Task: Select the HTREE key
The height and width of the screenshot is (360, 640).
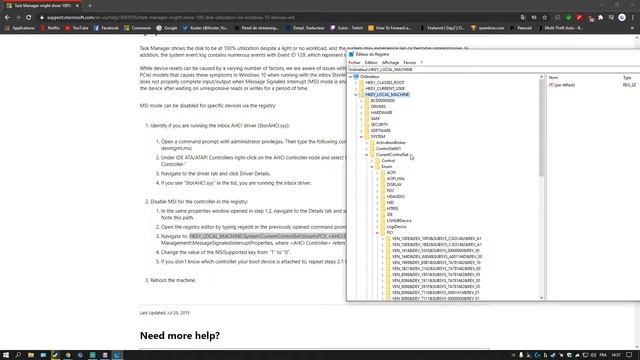Action: tap(392, 209)
